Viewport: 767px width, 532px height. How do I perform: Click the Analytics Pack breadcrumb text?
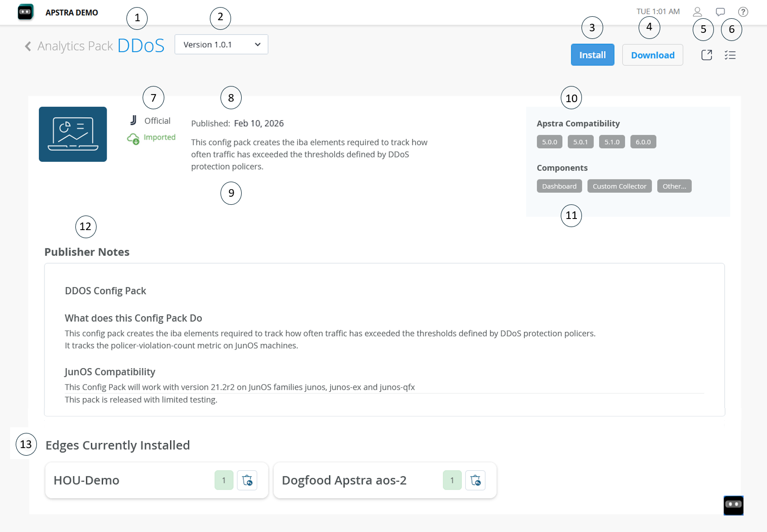pos(75,46)
